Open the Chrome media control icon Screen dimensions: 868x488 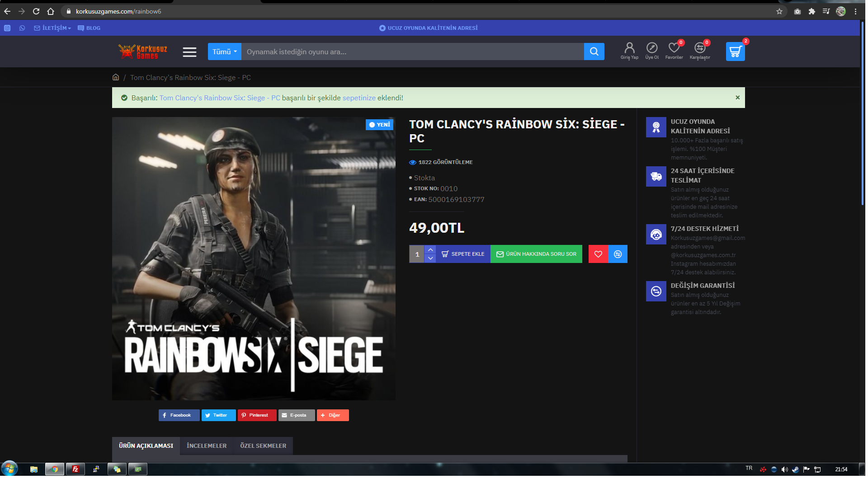coord(826,11)
